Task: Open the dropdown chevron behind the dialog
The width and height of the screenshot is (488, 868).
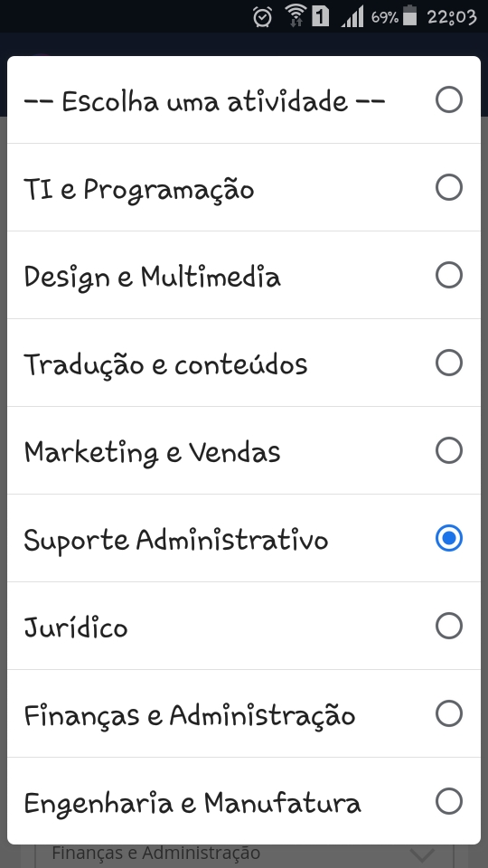Action: tap(422, 856)
